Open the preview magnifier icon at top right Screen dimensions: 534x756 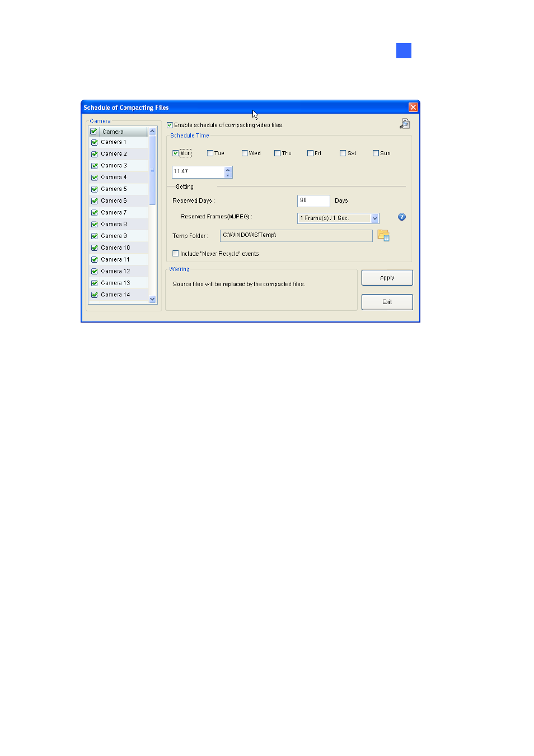[x=405, y=124]
